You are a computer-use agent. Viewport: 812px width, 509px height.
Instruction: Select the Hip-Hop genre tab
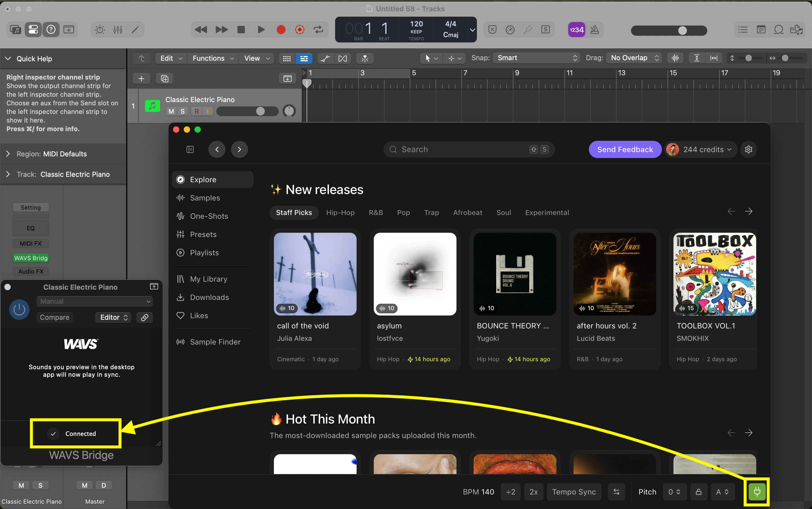[x=340, y=212]
